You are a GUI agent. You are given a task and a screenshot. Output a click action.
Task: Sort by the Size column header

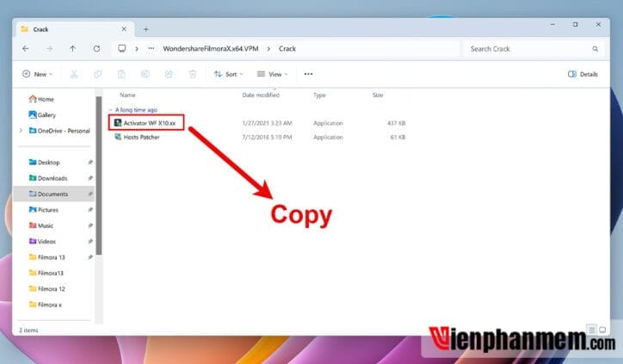pos(378,95)
